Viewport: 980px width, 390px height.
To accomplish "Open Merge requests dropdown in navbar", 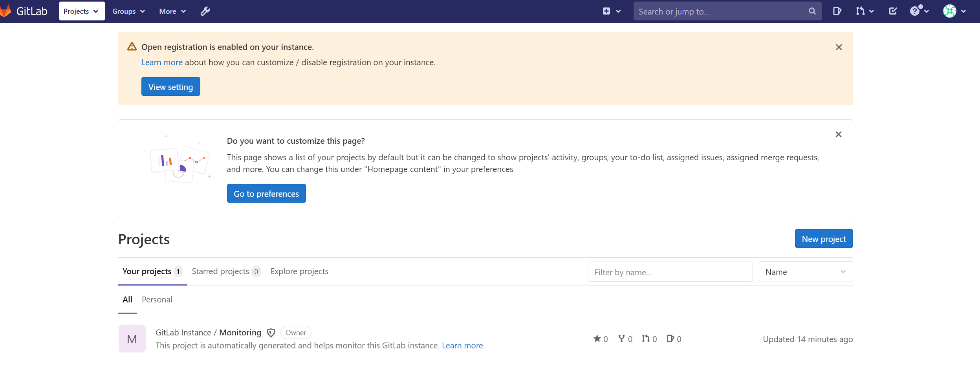I will point(865,11).
